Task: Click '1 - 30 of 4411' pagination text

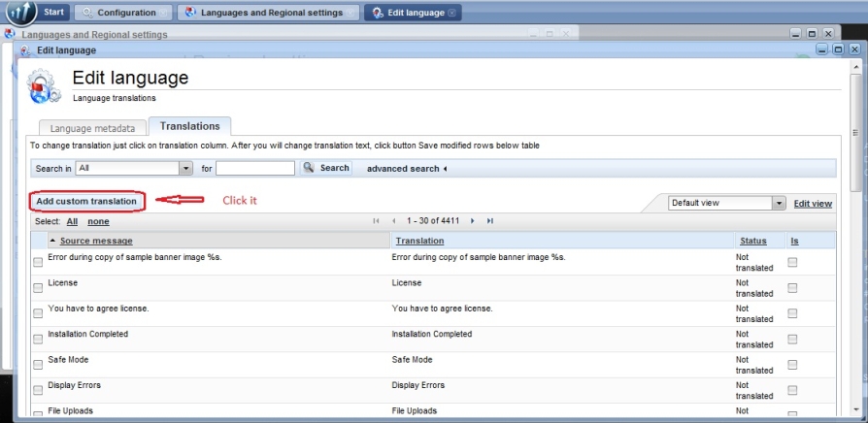Action: (x=433, y=220)
